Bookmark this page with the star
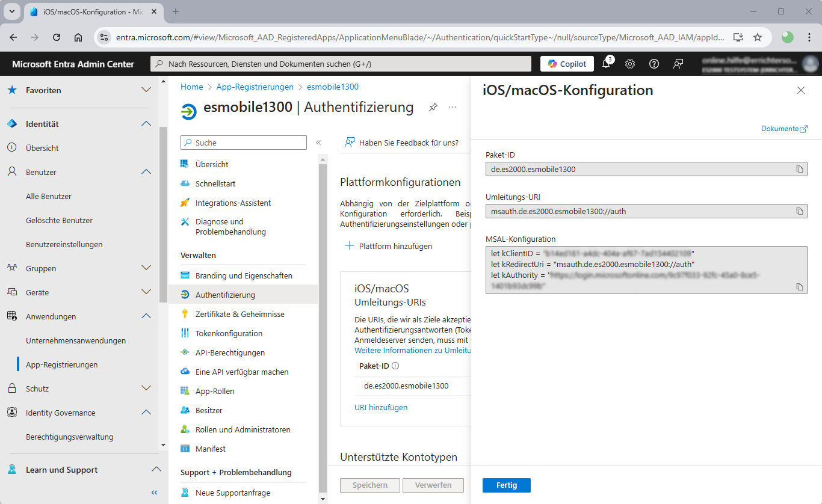Viewport: 822px width, 504px height. 758,37
